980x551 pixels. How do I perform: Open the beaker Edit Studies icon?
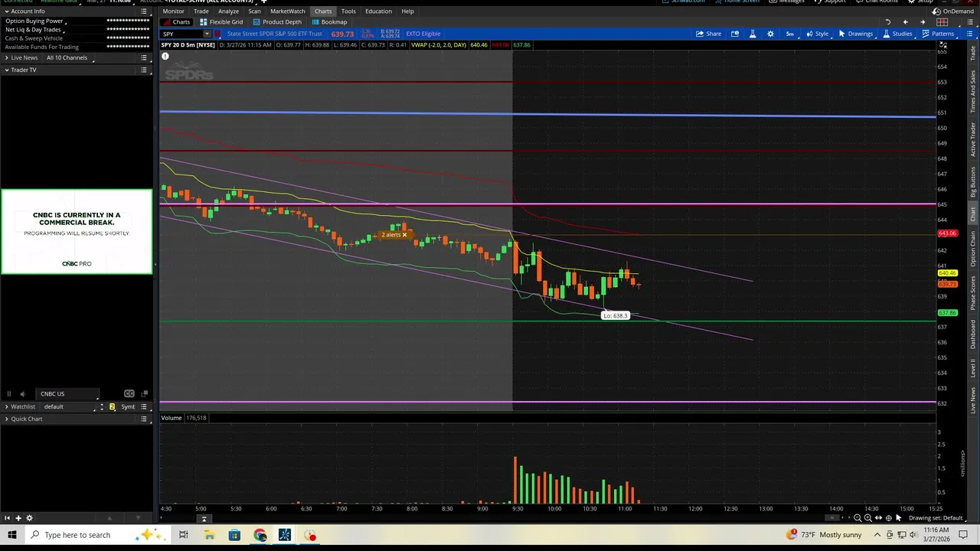pos(753,34)
